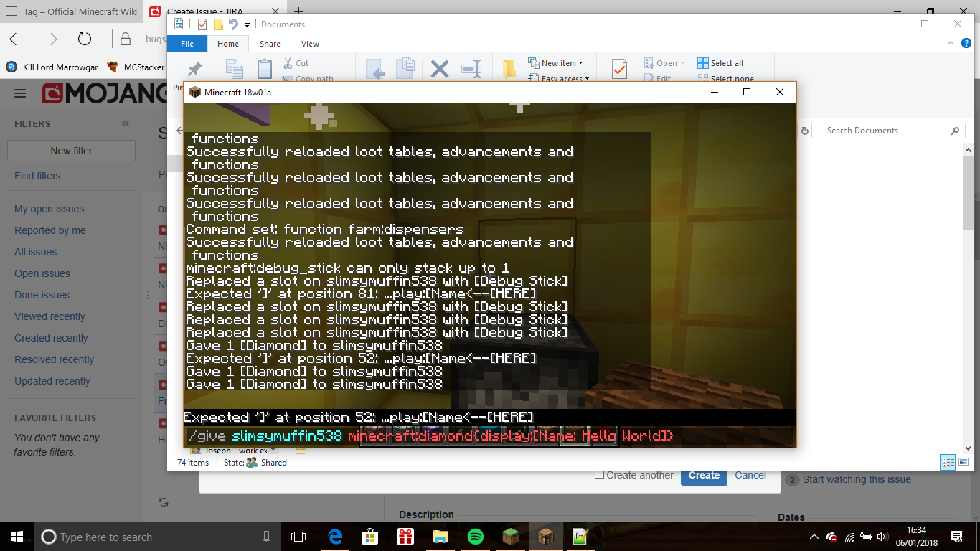This screenshot has height=551, width=980.
Task: Open the File tab in File Explorer
Action: click(x=187, y=44)
